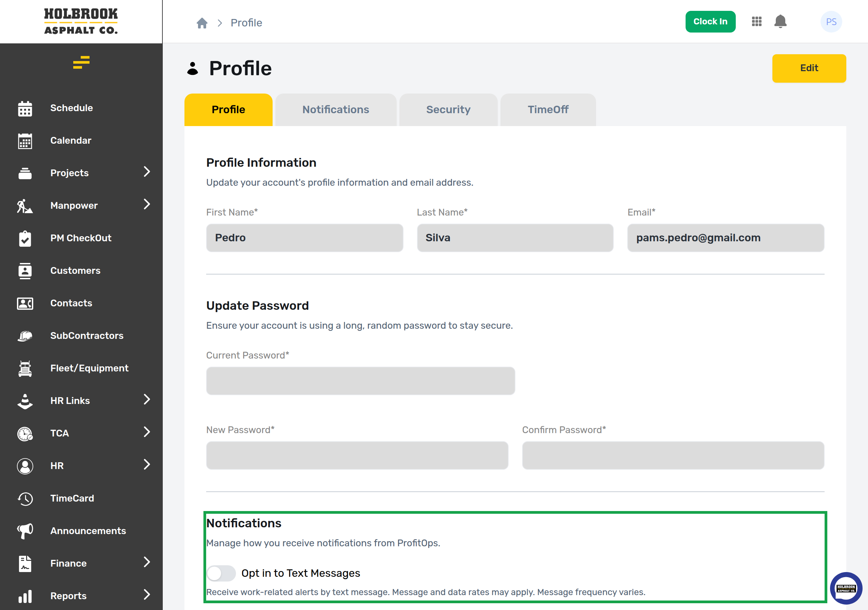
Task: Open the Schedule sidebar icon
Action: point(25,108)
